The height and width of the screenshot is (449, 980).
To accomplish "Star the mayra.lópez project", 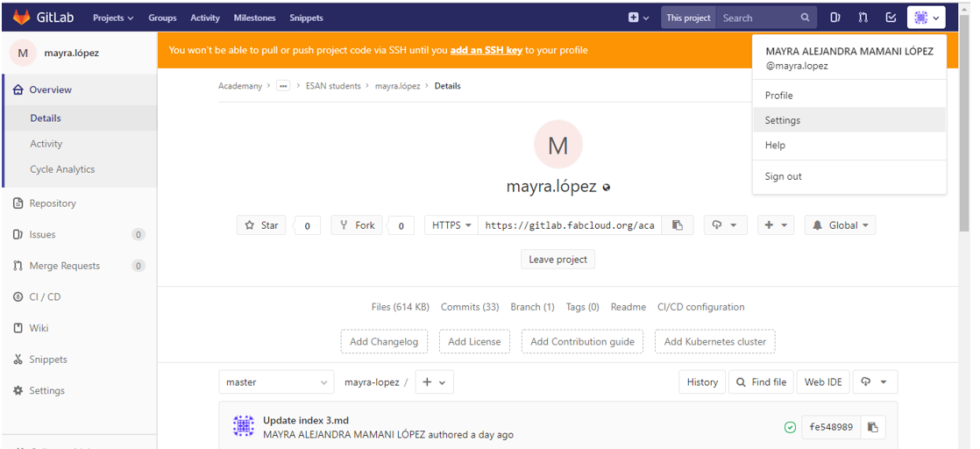I will tap(261, 225).
